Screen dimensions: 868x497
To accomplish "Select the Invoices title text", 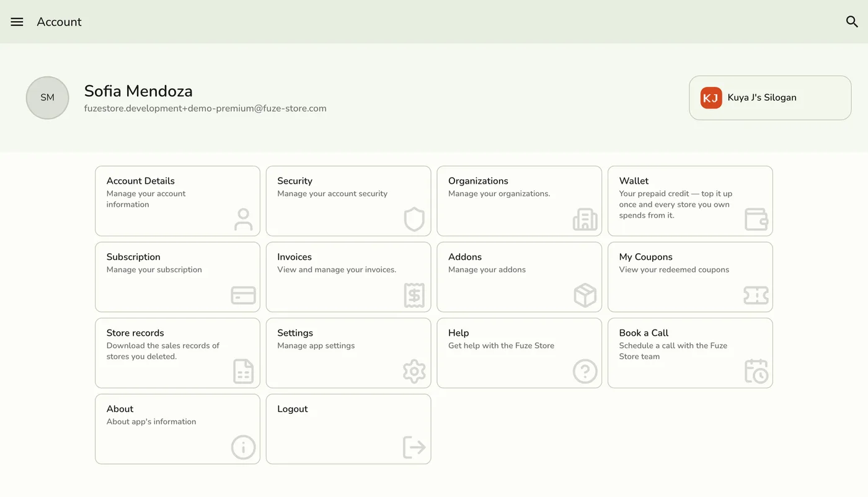I will click(x=294, y=257).
